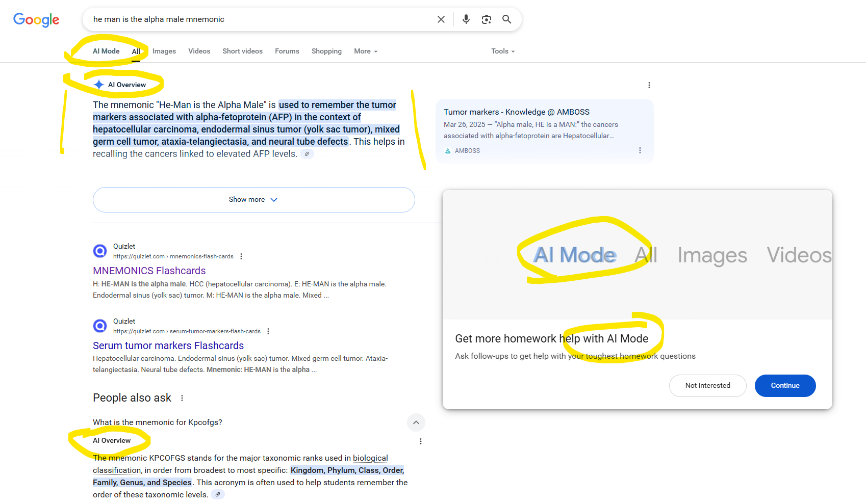Focus the Google search input field

(x=260, y=19)
